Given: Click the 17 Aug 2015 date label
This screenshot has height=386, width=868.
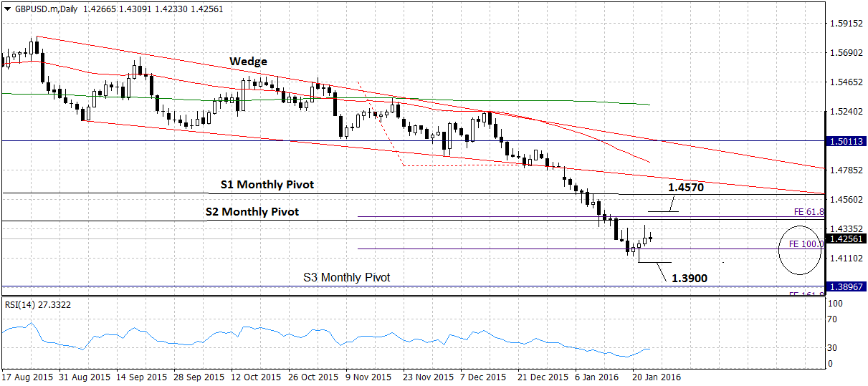Looking at the screenshot, I should 27,376.
